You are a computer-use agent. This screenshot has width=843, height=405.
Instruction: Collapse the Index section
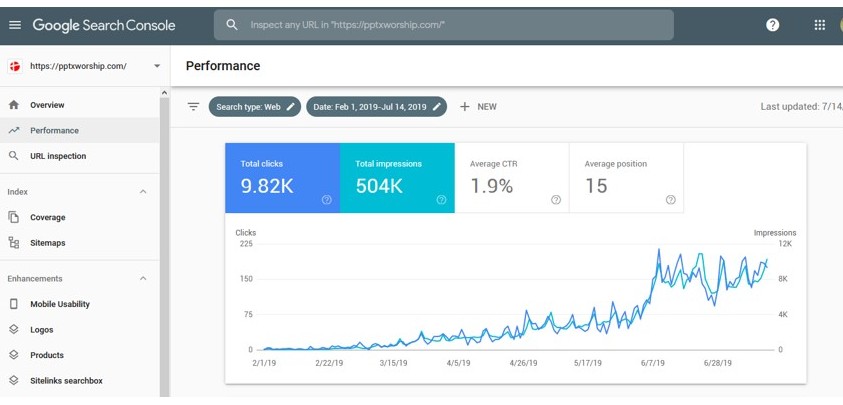(142, 191)
